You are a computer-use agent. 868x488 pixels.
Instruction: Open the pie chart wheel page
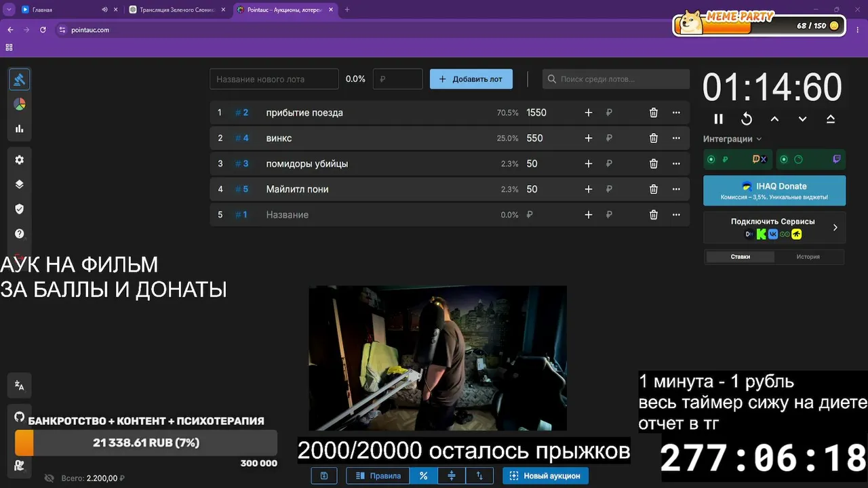click(x=20, y=104)
